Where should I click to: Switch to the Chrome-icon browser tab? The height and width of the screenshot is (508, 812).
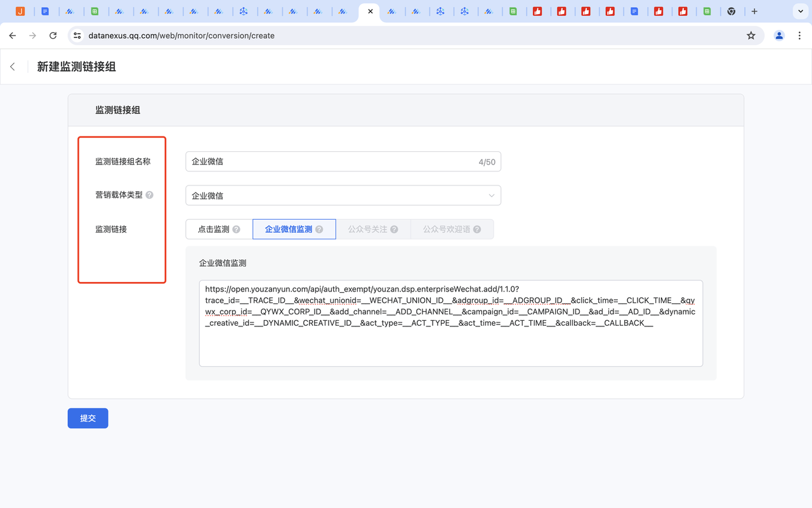click(731, 11)
